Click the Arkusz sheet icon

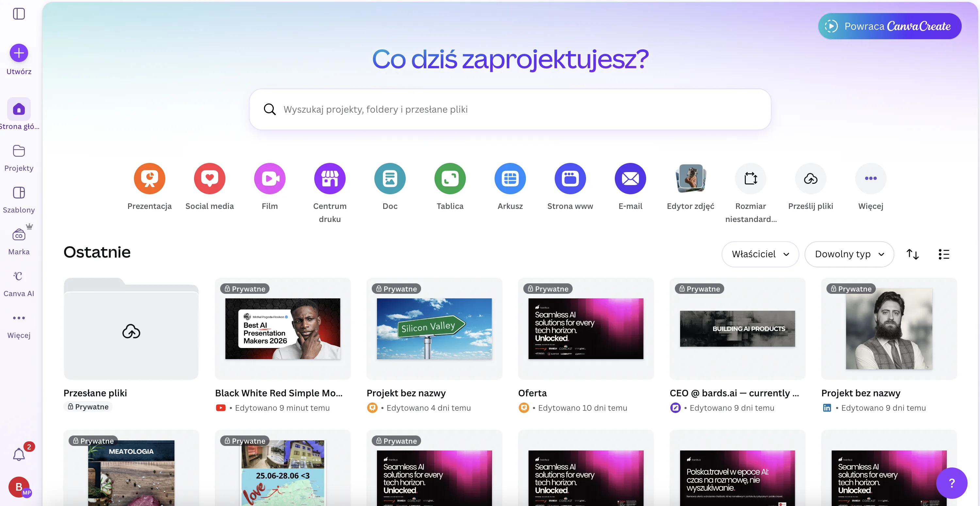point(510,179)
